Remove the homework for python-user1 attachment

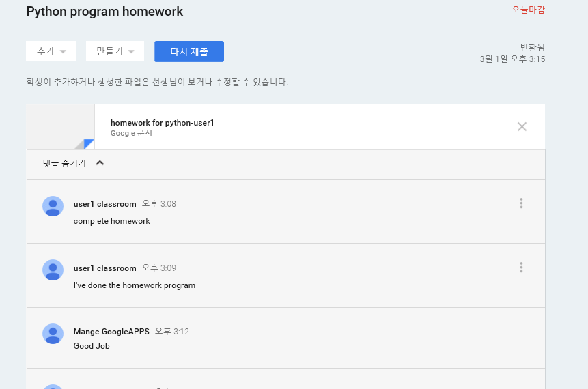point(522,127)
